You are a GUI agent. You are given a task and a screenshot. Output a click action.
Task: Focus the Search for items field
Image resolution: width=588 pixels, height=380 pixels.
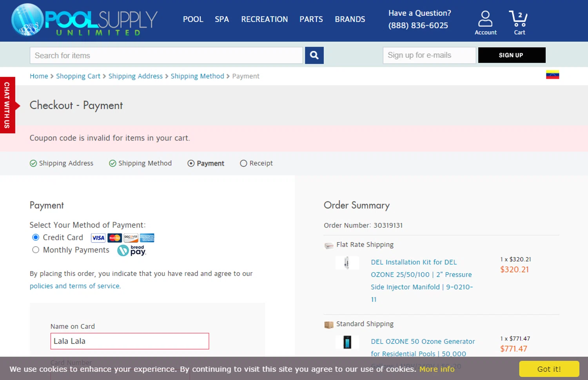point(166,55)
